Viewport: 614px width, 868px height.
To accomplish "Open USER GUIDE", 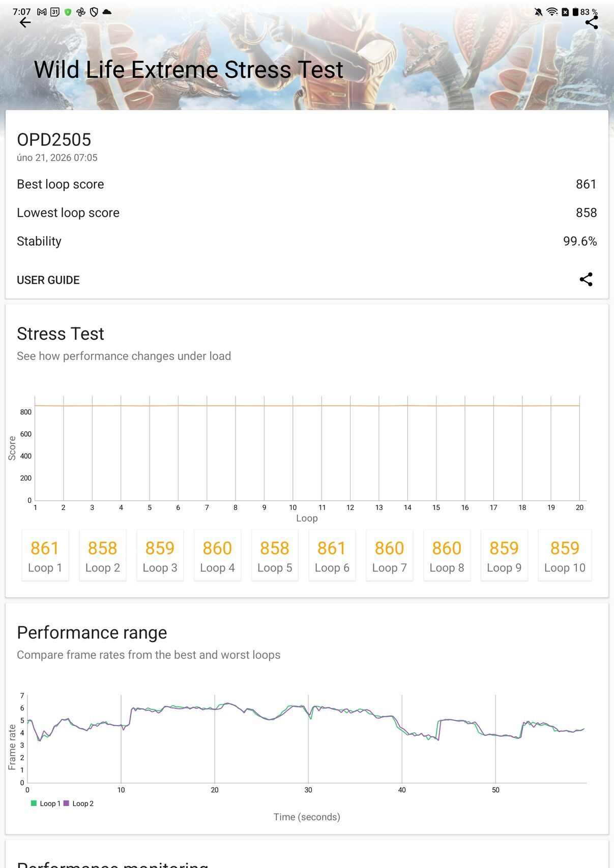I will coord(48,280).
